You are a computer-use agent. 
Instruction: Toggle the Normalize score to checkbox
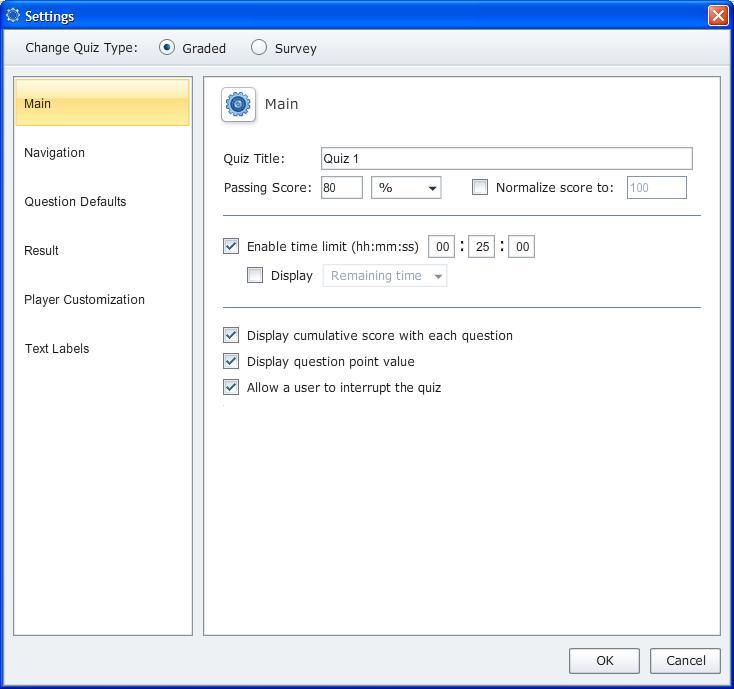(x=480, y=187)
